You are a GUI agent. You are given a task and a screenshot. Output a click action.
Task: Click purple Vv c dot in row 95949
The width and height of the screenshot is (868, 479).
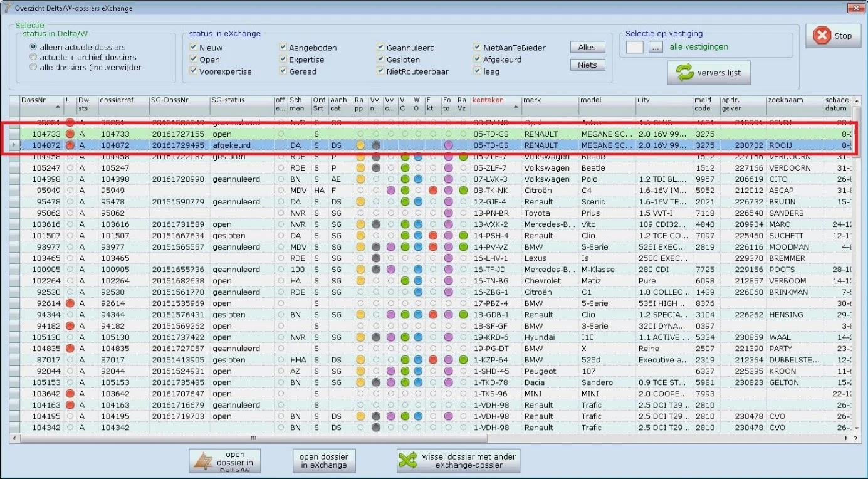click(390, 191)
